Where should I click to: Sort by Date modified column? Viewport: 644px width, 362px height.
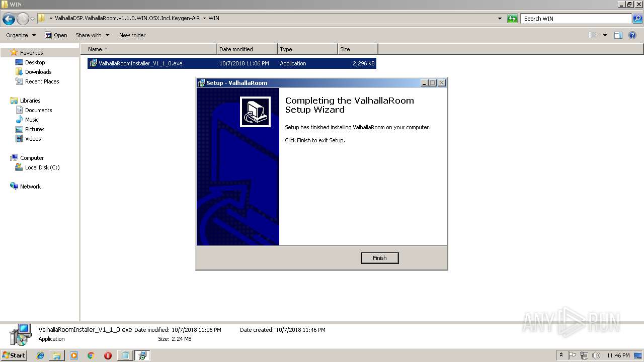(248, 49)
